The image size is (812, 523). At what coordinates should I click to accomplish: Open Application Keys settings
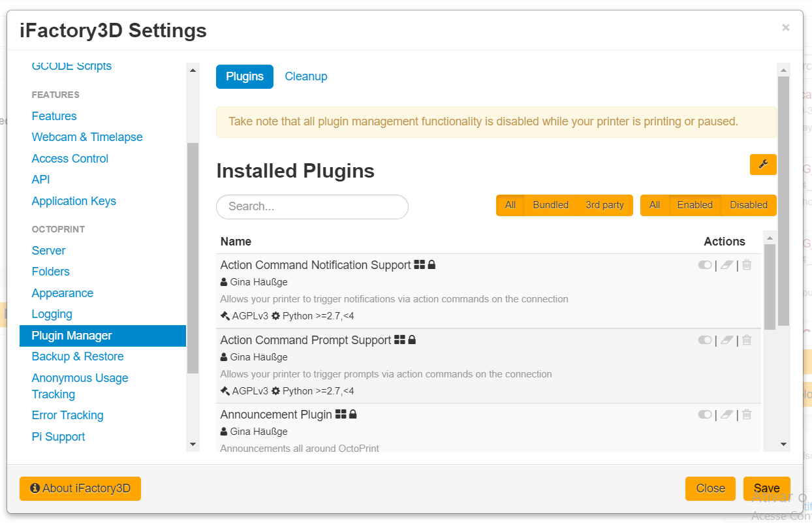[74, 201]
